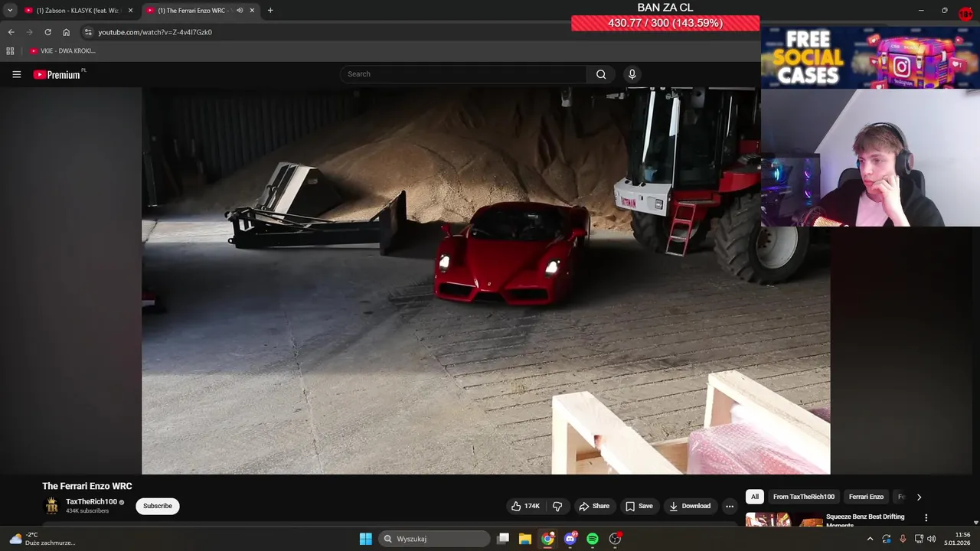Image resolution: width=980 pixels, height=551 pixels.
Task: Click the YouTube search magnifier button
Action: click(601, 74)
